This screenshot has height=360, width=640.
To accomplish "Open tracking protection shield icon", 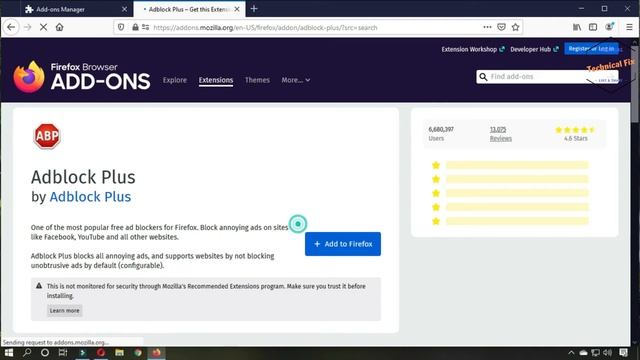I will point(121,27).
